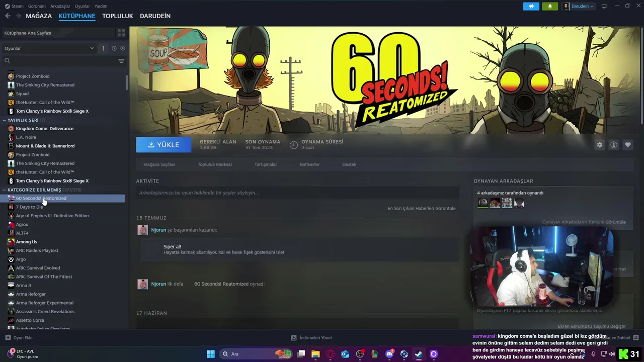Screen dimensions: 644x362
Task: Open the Oyunlar menu
Action: [x=83, y=6]
